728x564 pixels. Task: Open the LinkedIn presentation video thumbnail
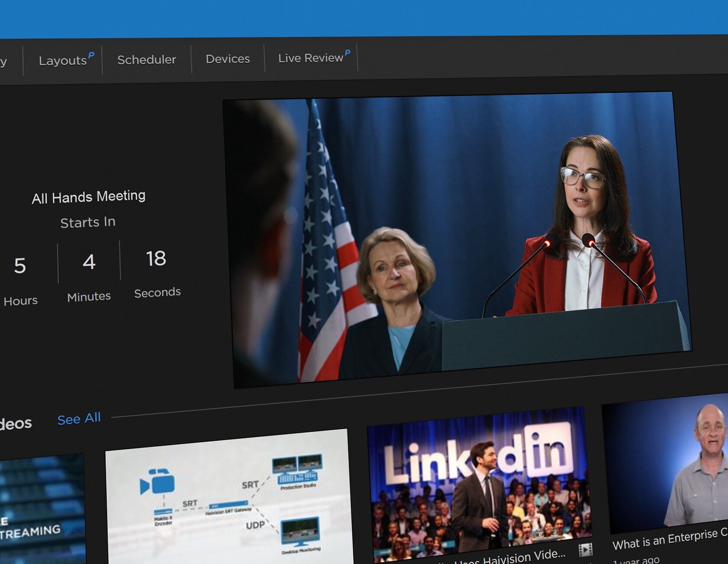(x=479, y=482)
